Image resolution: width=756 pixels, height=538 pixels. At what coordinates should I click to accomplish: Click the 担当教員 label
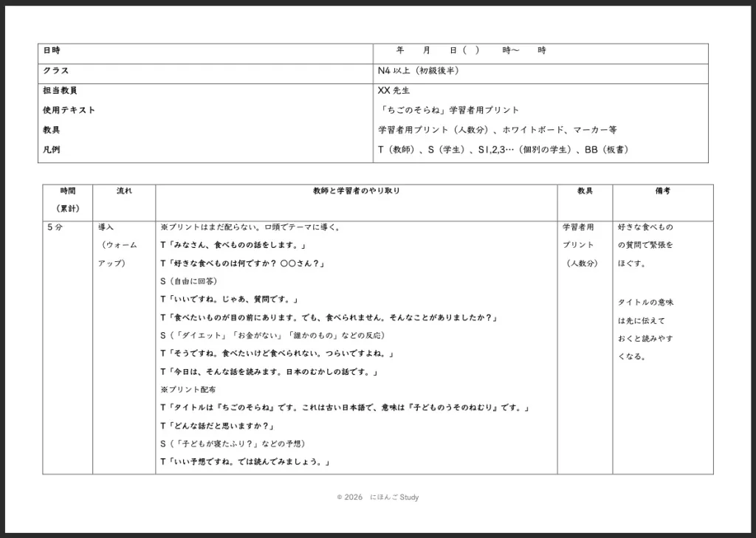(x=61, y=91)
